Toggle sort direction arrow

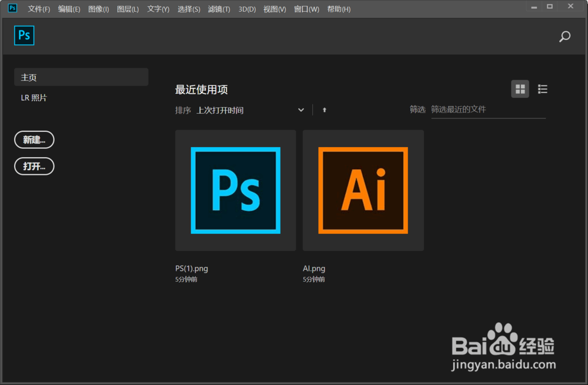click(x=325, y=110)
